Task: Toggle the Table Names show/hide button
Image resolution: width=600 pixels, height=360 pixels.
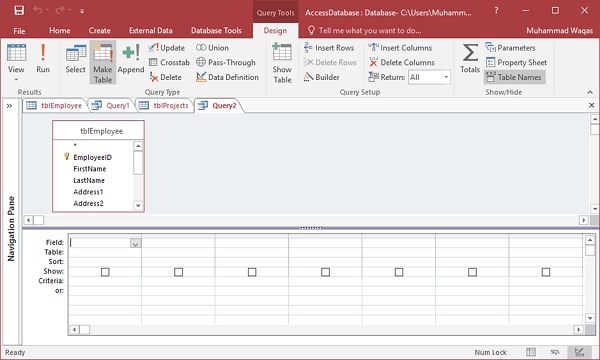Action: (514, 77)
